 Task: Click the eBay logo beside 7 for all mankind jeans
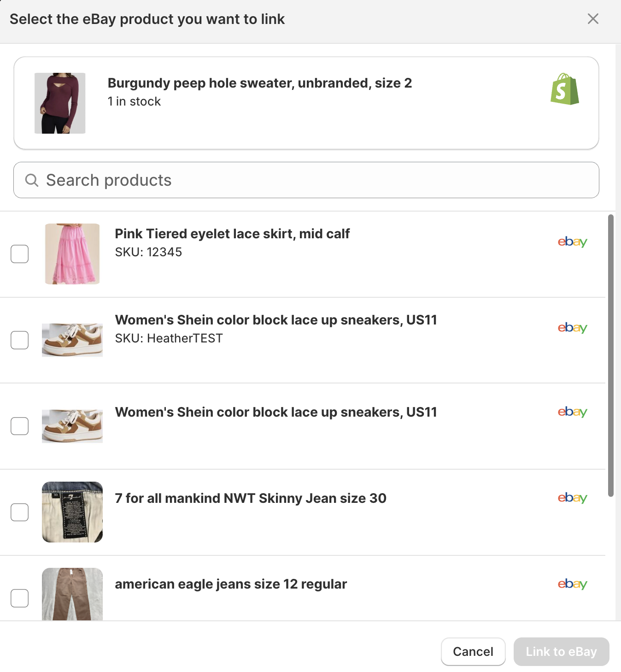coord(572,498)
